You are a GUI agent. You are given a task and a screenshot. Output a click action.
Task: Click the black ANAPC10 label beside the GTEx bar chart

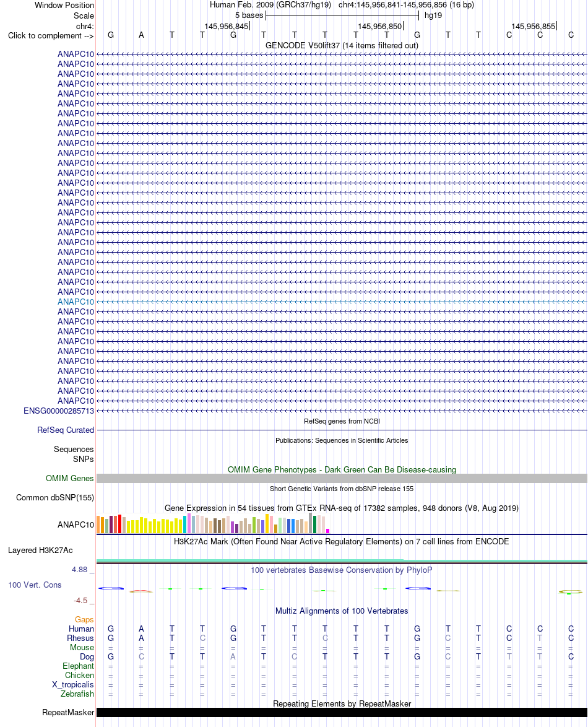pyautogui.click(x=76, y=525)
